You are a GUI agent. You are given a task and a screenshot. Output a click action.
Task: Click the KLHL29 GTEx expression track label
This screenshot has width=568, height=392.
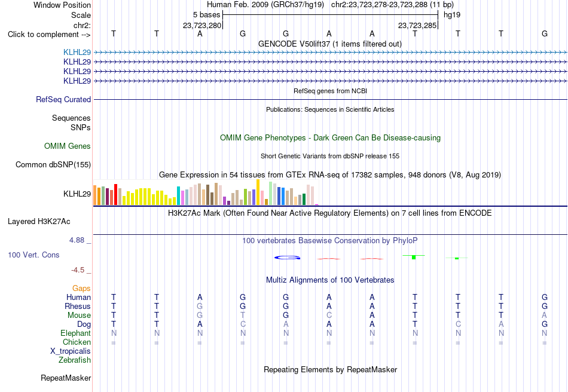click(x=77, y=194)
